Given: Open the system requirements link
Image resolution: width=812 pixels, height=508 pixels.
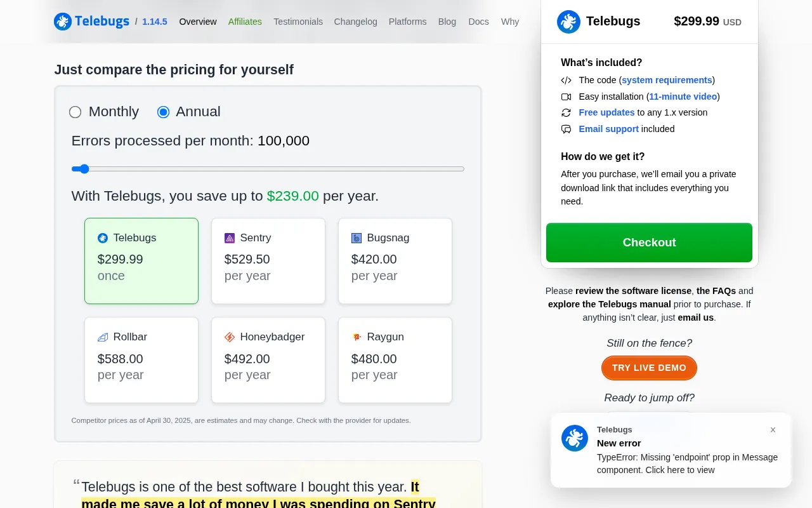Looking at the screenshot, I should [667, 80].
